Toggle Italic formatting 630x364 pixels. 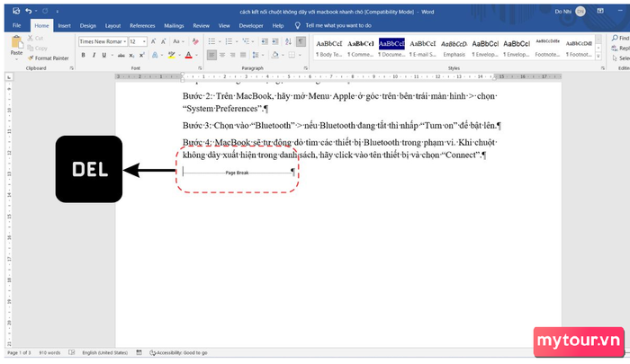coord(94,56)
